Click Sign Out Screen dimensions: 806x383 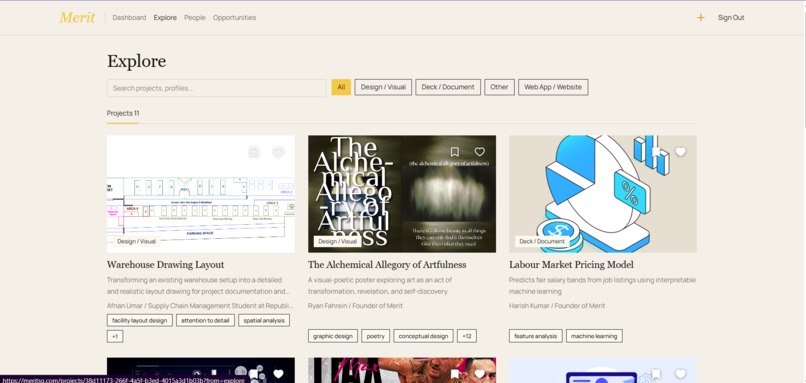point(731,17)
